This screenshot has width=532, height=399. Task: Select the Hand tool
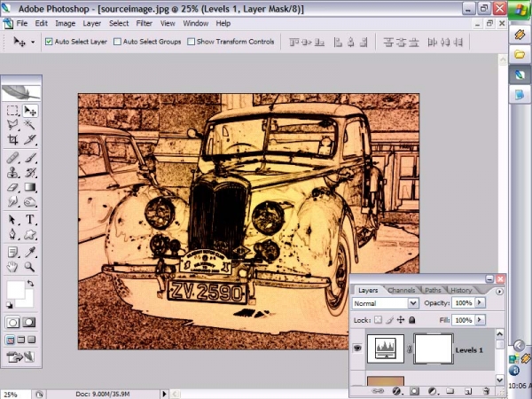click(x=12, y=267)
